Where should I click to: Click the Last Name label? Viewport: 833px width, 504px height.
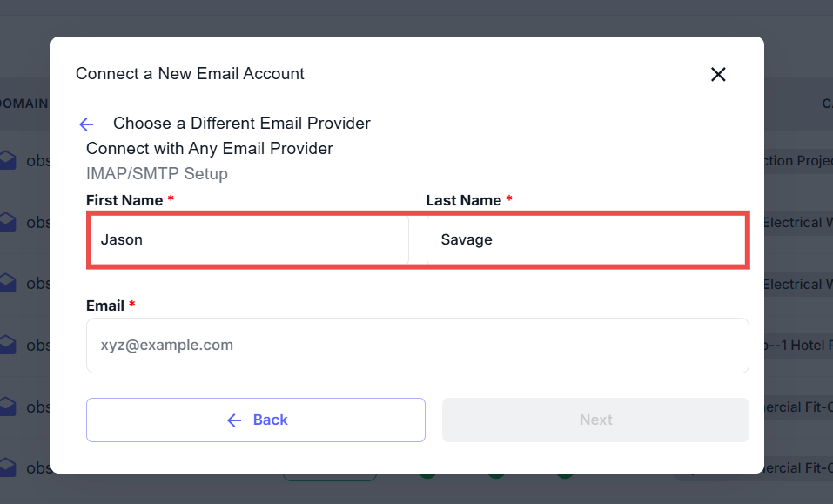click(464, 200)
